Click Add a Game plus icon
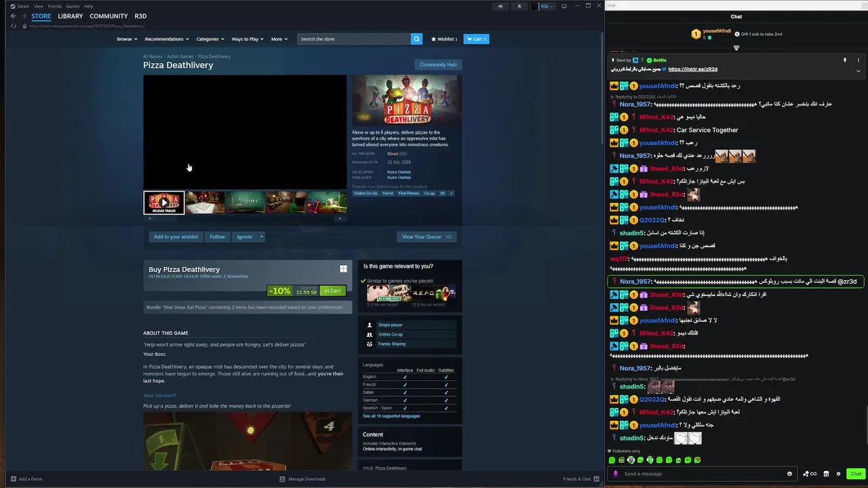Image resolution: width=868 pixels, height=488 pixels. click(x=13, y=479)
